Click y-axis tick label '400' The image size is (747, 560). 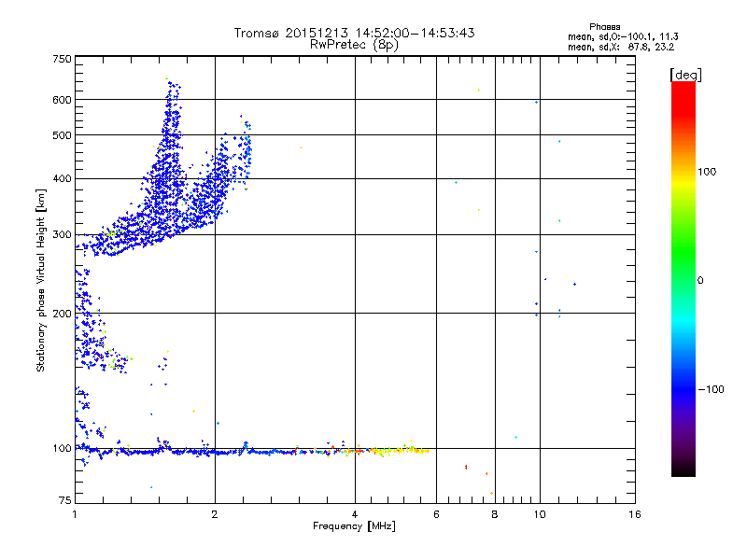pyautogui.click(x=62, y=179)
